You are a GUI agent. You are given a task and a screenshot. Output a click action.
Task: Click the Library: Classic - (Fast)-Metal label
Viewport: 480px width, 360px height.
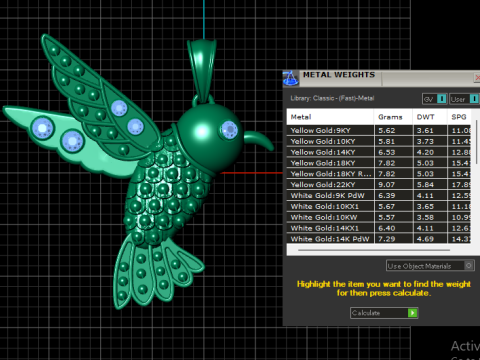(x=332, y=98)
